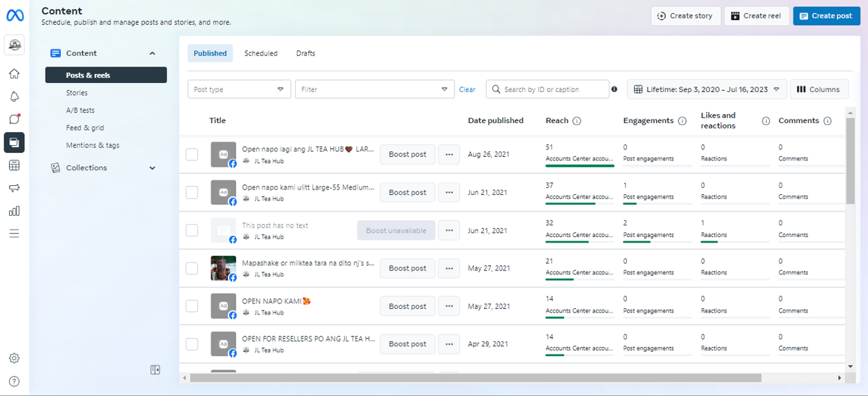Open the page profile avatar
868x396 pixels.
[x=15, y=45]
